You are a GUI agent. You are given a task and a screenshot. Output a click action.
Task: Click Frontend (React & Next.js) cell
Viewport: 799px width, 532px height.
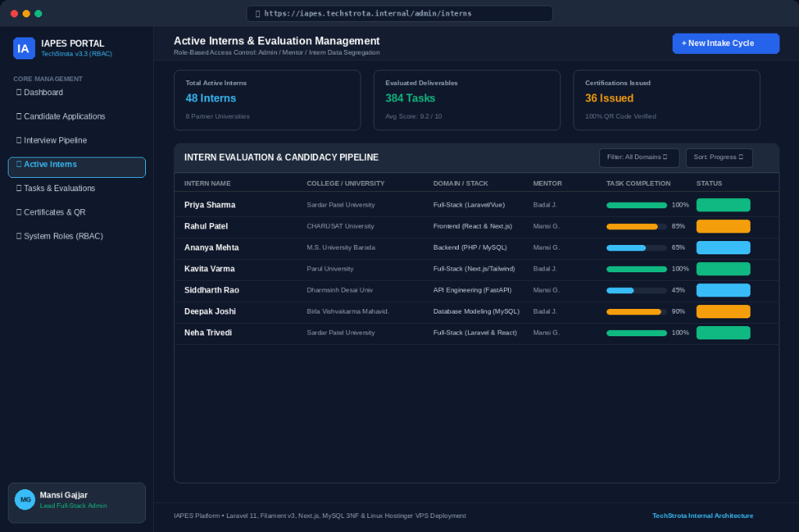click(473, 226)
